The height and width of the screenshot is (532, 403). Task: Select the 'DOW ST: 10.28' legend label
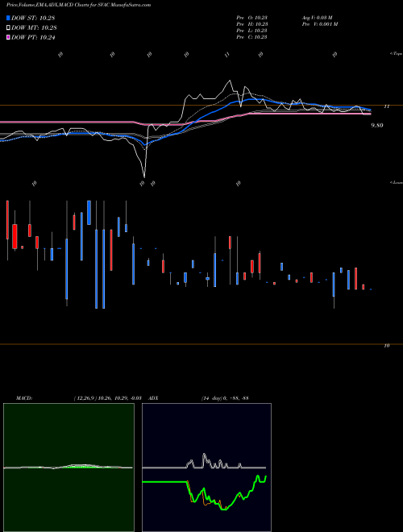click(x=33, y=18)
